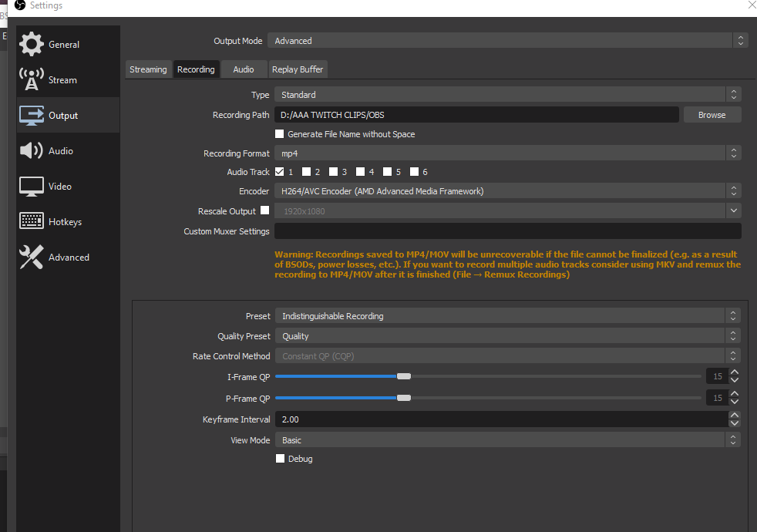Image resolution: width=757 pixels, height=532 pixels.
Task: Enable audio track 2 checkbox
Action: 306,171
